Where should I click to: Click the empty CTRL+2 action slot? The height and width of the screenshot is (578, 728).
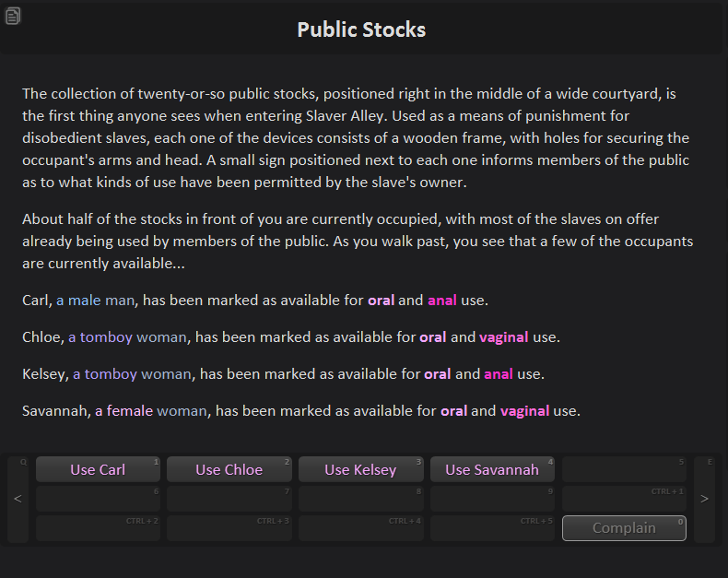[99, 528]
